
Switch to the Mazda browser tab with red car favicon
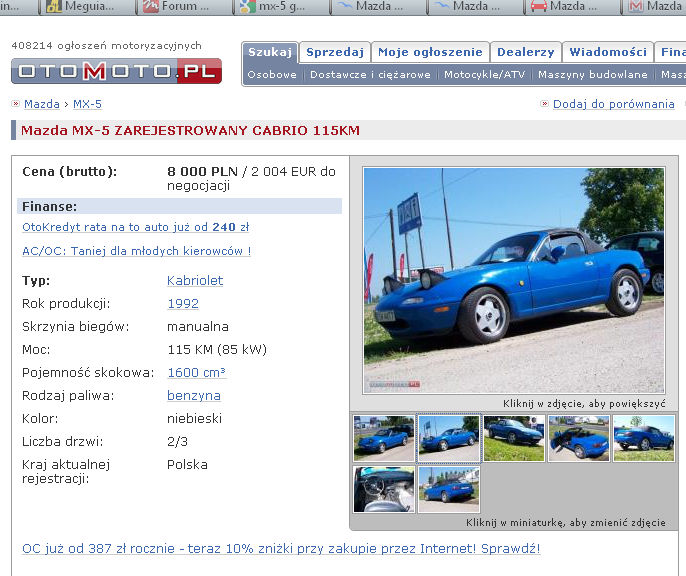[x=572, y=6]
